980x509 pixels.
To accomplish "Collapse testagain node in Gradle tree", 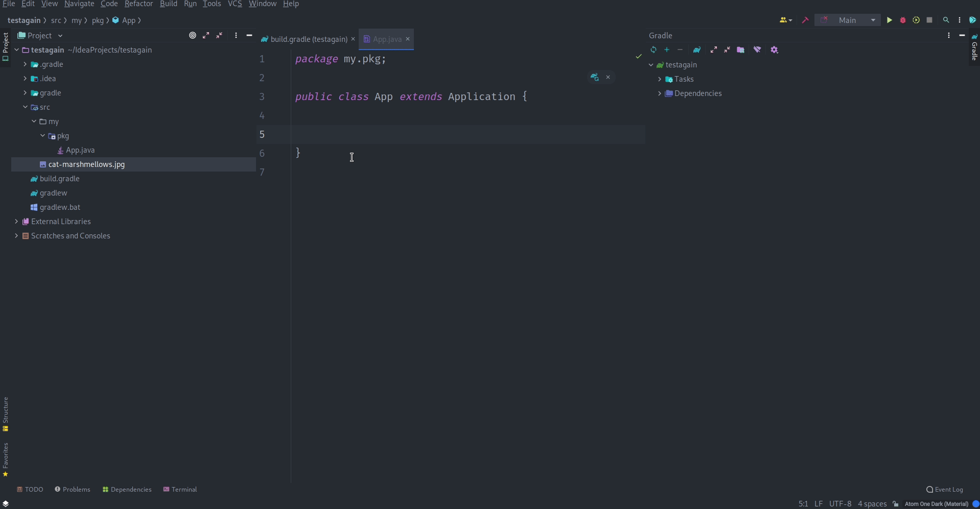I will pos(651,65).
